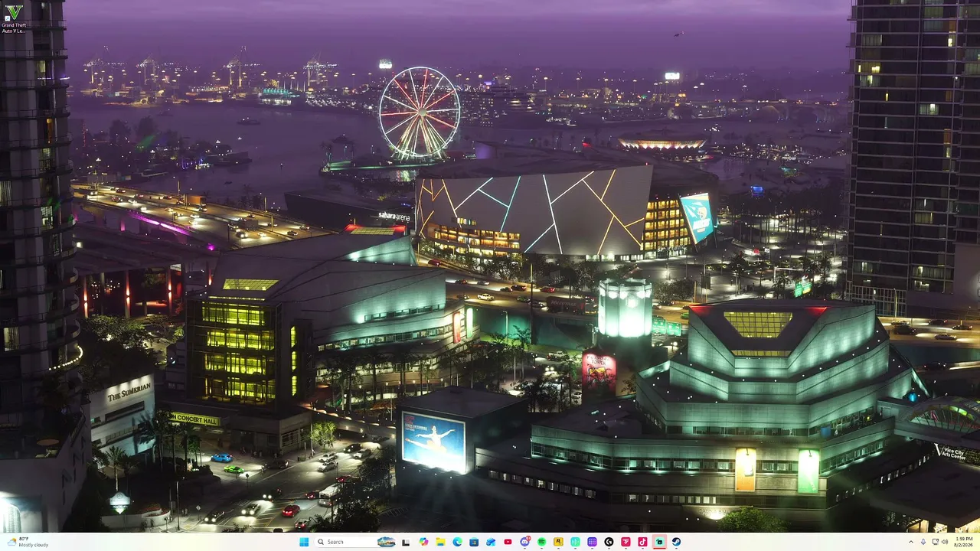Open the YouTube app in the taskbar
This screenshot has height=551, width=980.
[508, 542]
